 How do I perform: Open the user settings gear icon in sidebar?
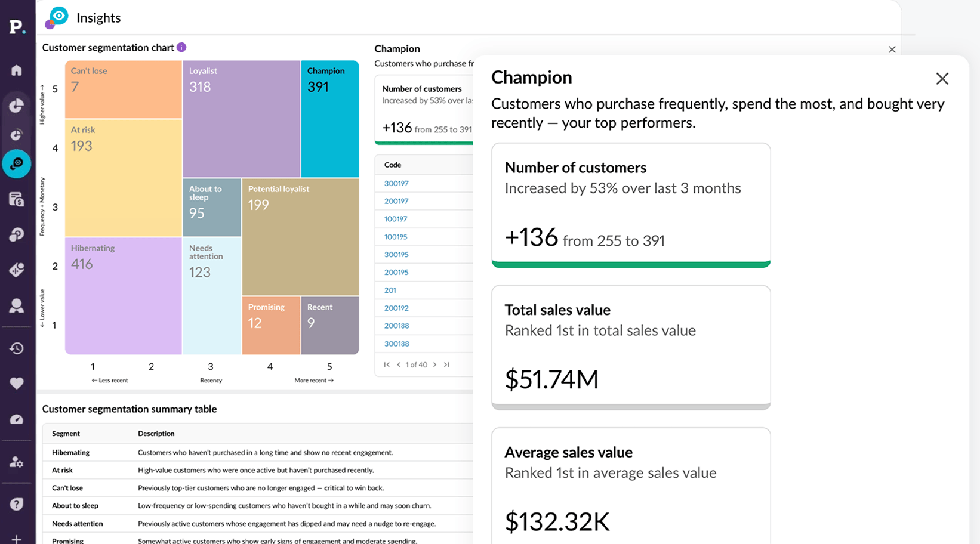[x=17, y=462]
